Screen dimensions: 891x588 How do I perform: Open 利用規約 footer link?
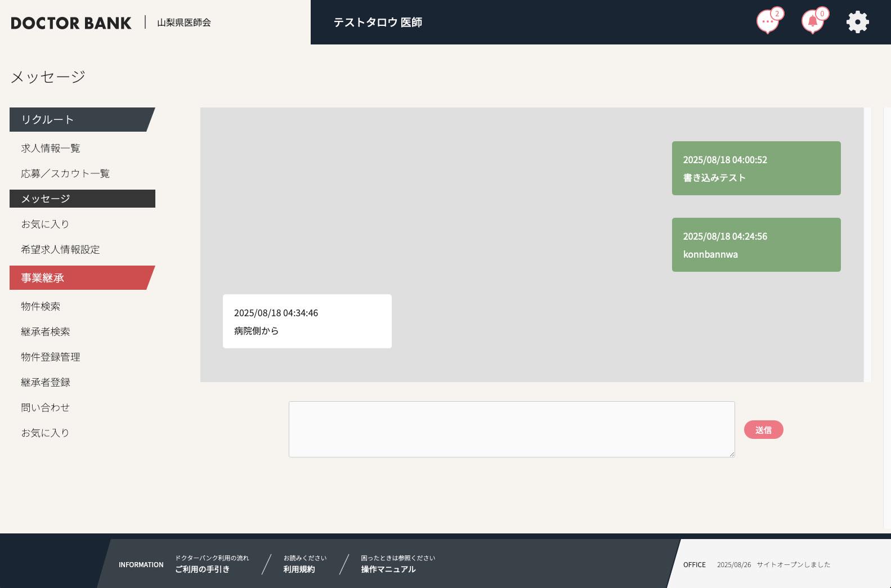tap(299, 569)
